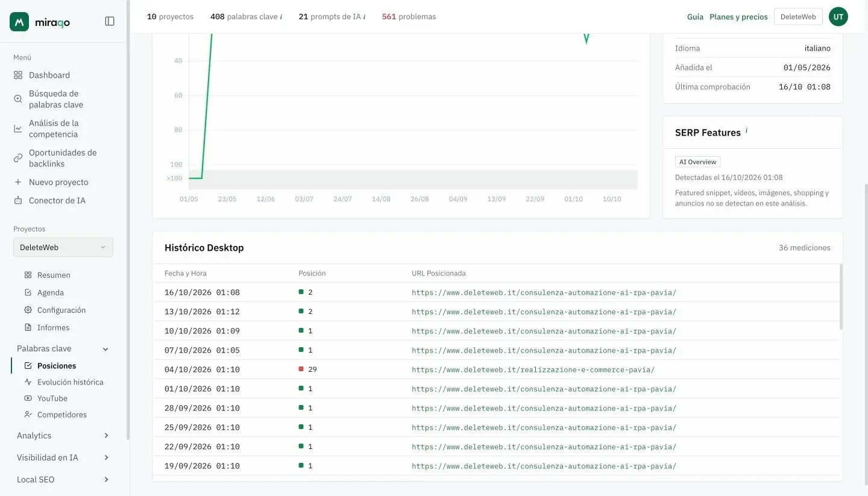Expand the Local SEO section
Image resolution: width=868 pixels, height=496 pixels.
pyautogui.click(x=106, y=480)
